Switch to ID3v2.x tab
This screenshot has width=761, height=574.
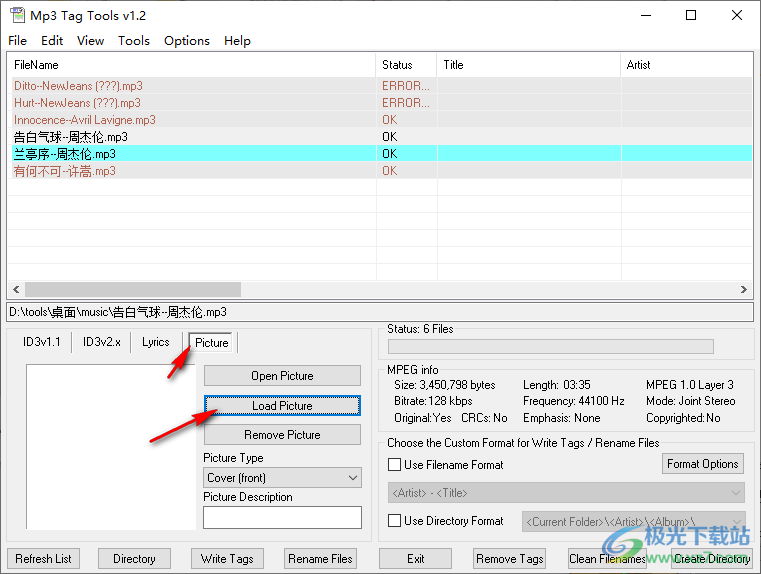[101, 342]
